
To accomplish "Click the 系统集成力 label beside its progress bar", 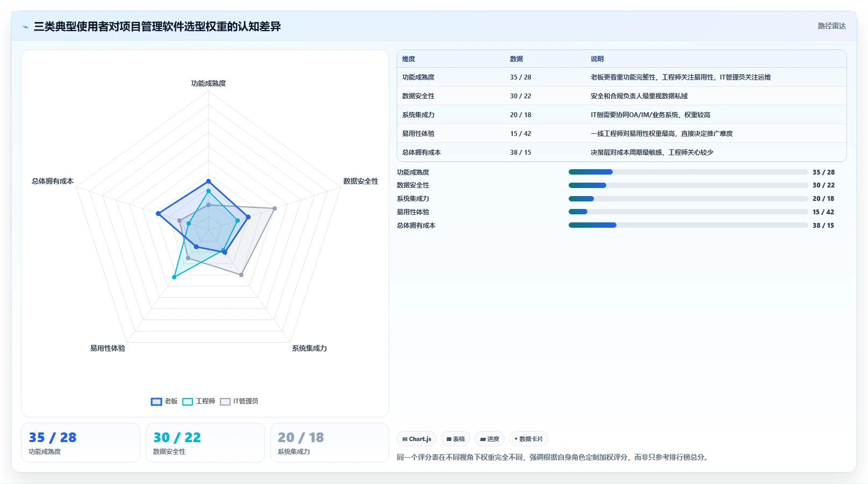I will tap(413, 199).
